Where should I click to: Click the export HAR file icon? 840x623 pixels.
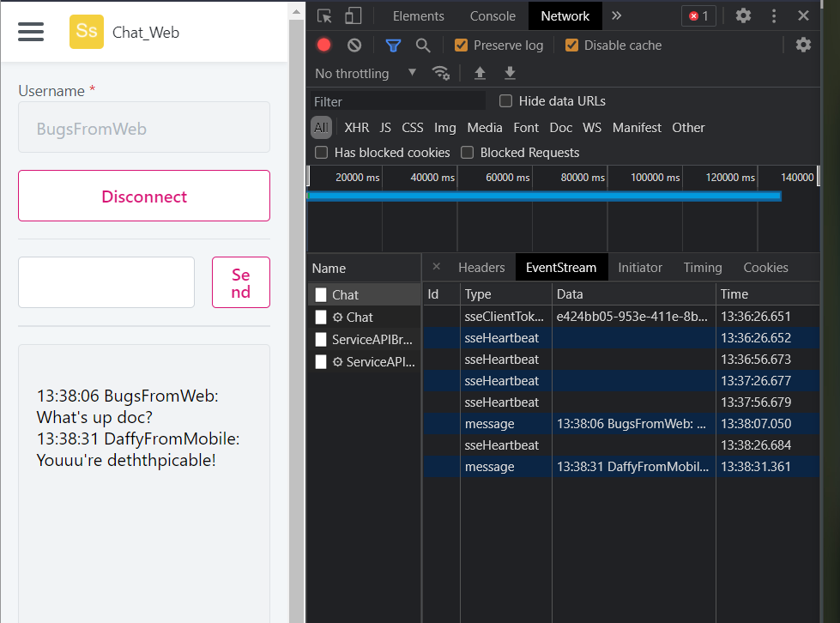tap(510, 74)
